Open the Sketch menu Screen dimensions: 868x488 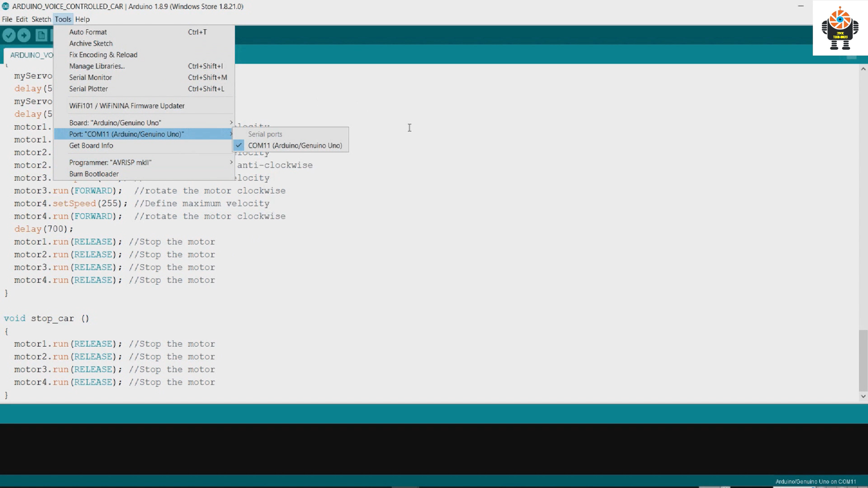point(41,19)
